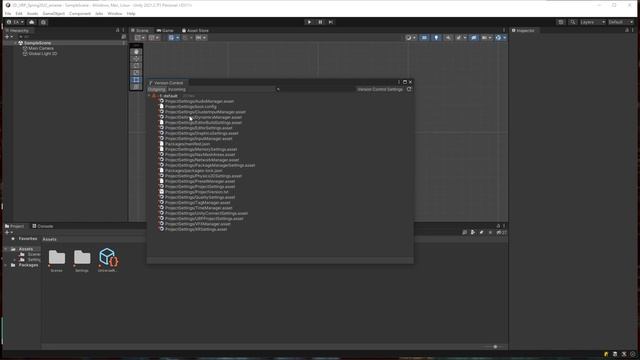Open the scene effects dropdown

click(461, 38)
